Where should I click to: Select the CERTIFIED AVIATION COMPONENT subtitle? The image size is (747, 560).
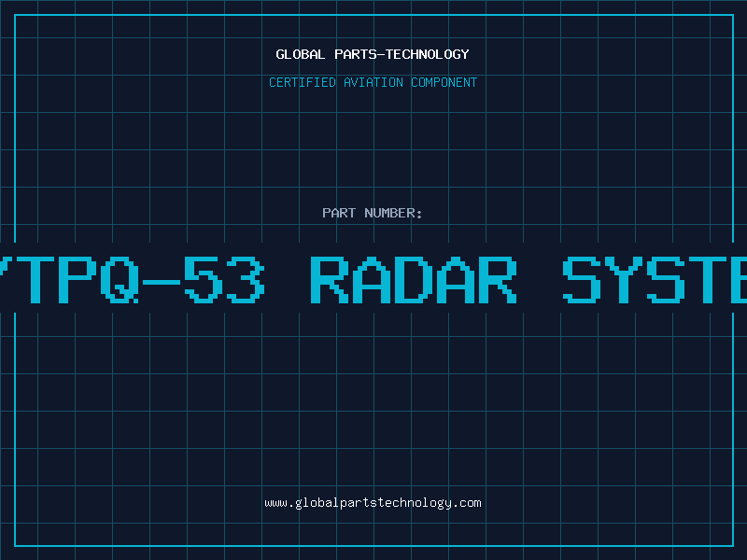point(373,82)
